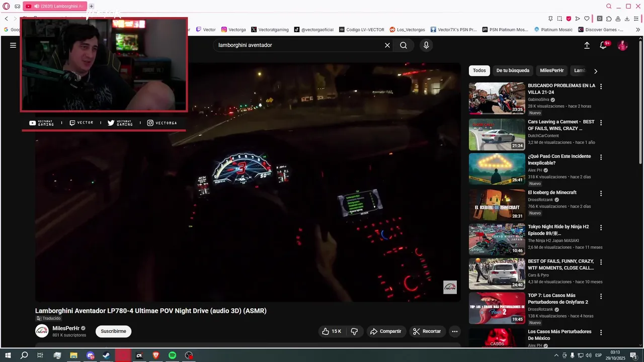Image resolution: width=644 pixels, height=362 pixels.
Task: Play the TOP 7 Casos Perturbadores de Onlyfans thumbnail
Action: click(x=497, y=308)
